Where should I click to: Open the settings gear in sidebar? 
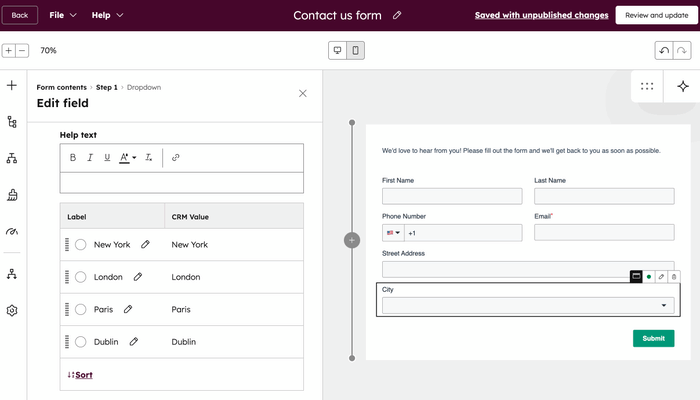click(x=12, y=311)
